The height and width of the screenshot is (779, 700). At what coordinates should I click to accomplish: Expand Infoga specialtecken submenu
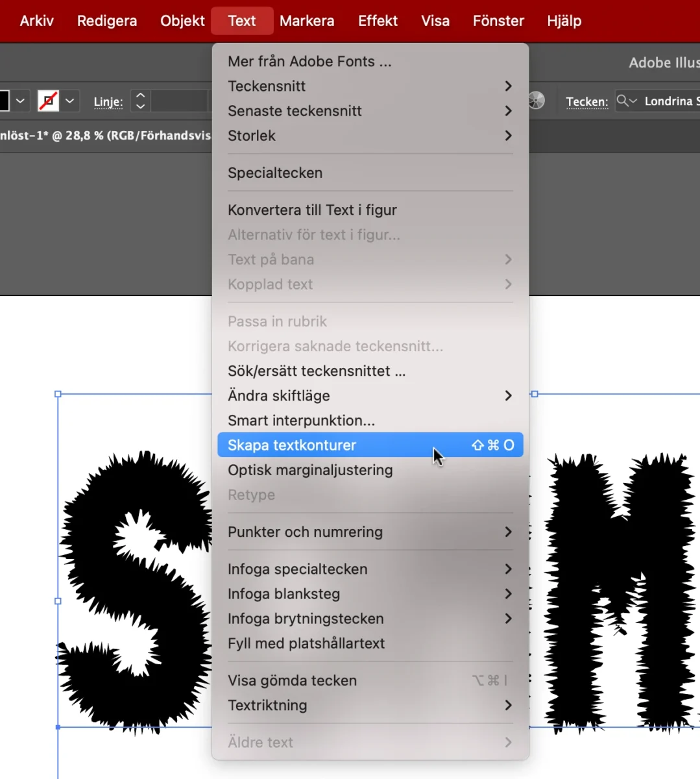(x=370, y=569)
